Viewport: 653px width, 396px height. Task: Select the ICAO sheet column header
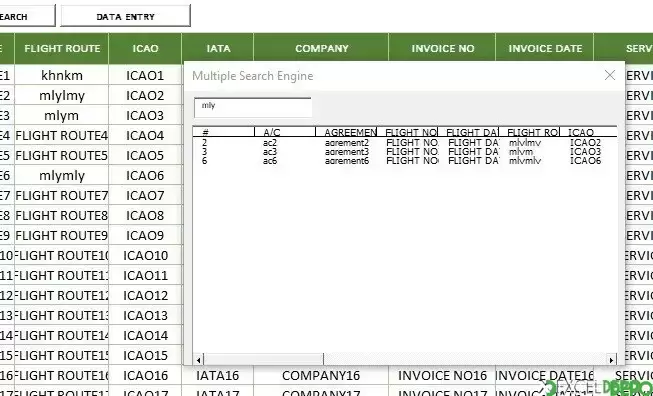pyautogui.click(x=145, y=48)
